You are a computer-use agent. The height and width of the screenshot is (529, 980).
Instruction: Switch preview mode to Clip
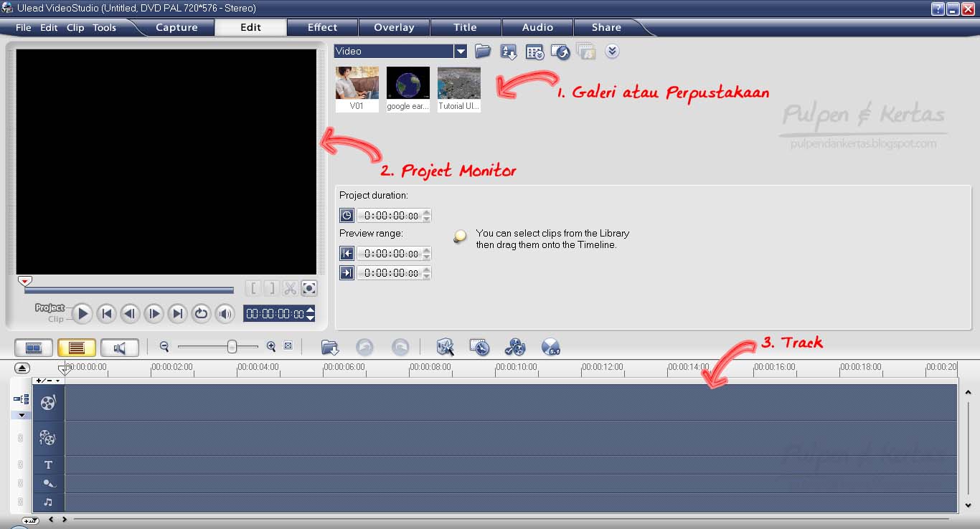pyautogui.click(x=55, y=319)
